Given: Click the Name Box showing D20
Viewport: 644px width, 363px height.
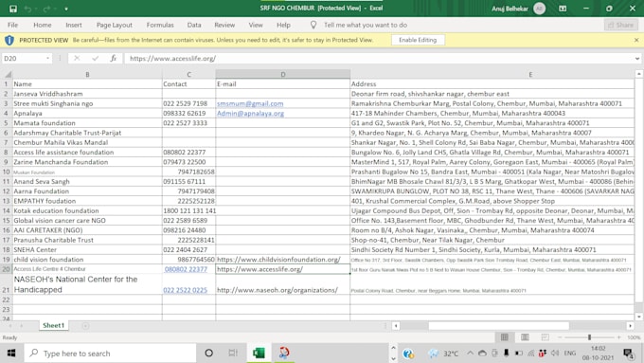Looking at the screenshot, I should [23, 59].
